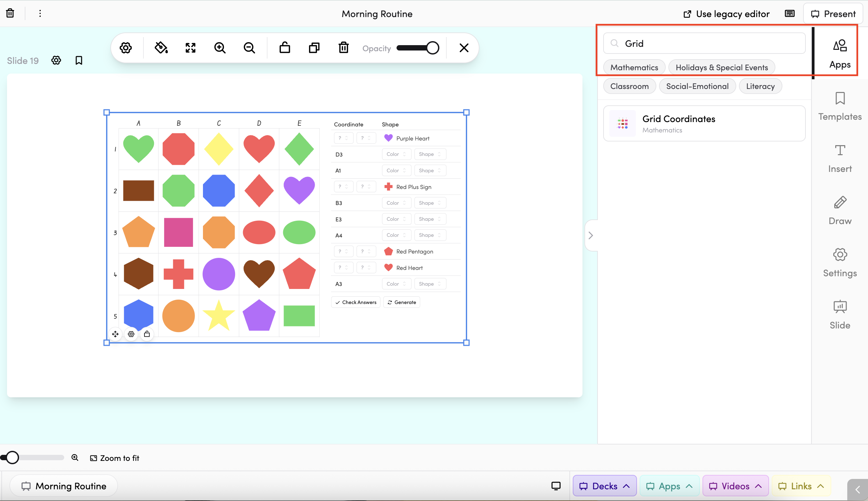868x501 pixels.
Task: Toggle the lock icon in the toolbar
Action: click(x=285, y=48)
